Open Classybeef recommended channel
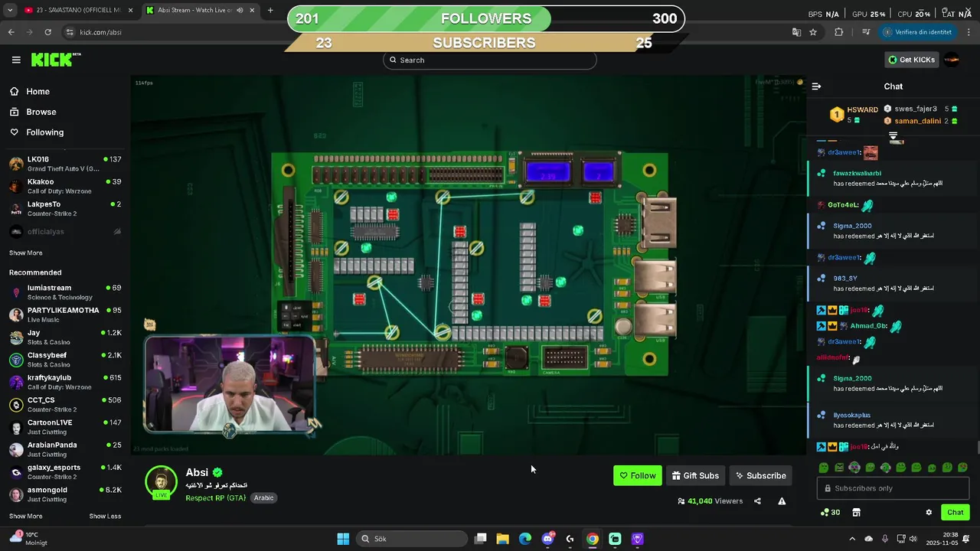Image resolution: width=980 pixels, height=551 pixels. (64, 360)
